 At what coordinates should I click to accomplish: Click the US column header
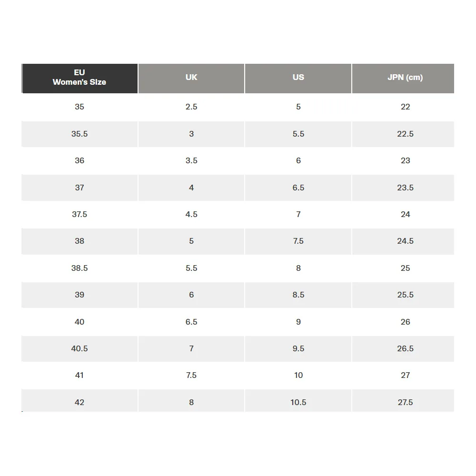tap(298, 78)
